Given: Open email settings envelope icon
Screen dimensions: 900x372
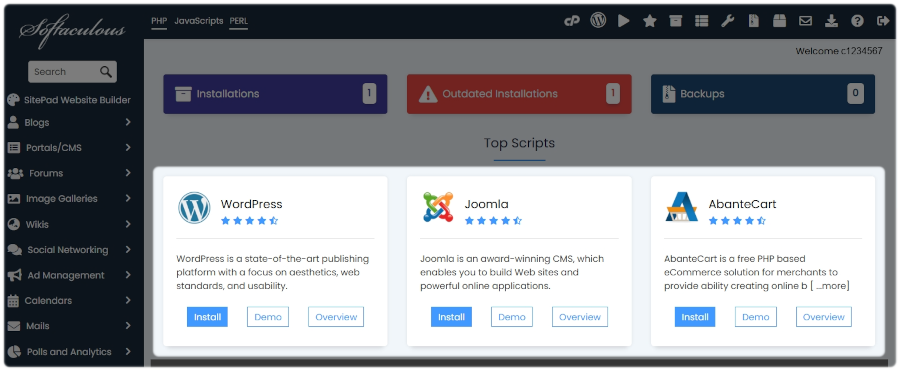Looking at the screenshot, I should [805, 21].
